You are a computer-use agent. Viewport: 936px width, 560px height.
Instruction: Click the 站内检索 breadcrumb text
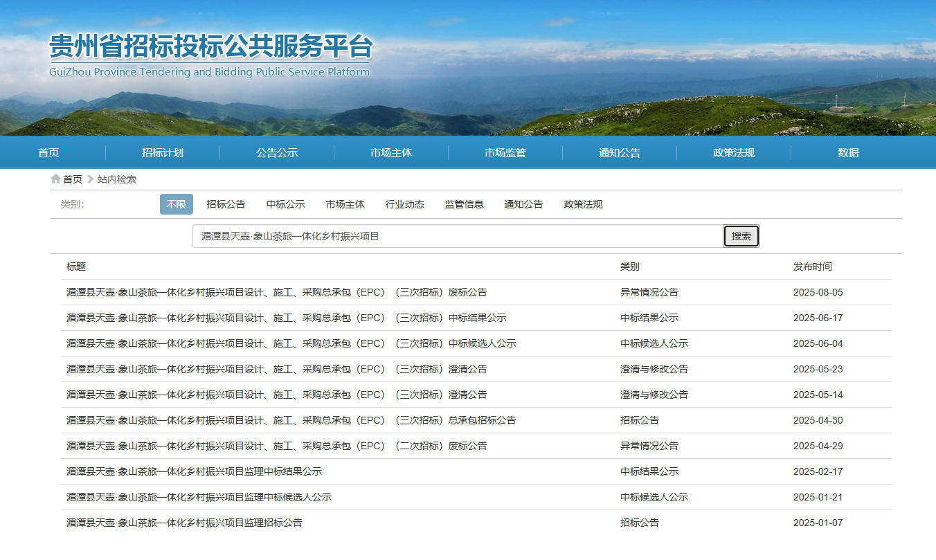point(117,179)
